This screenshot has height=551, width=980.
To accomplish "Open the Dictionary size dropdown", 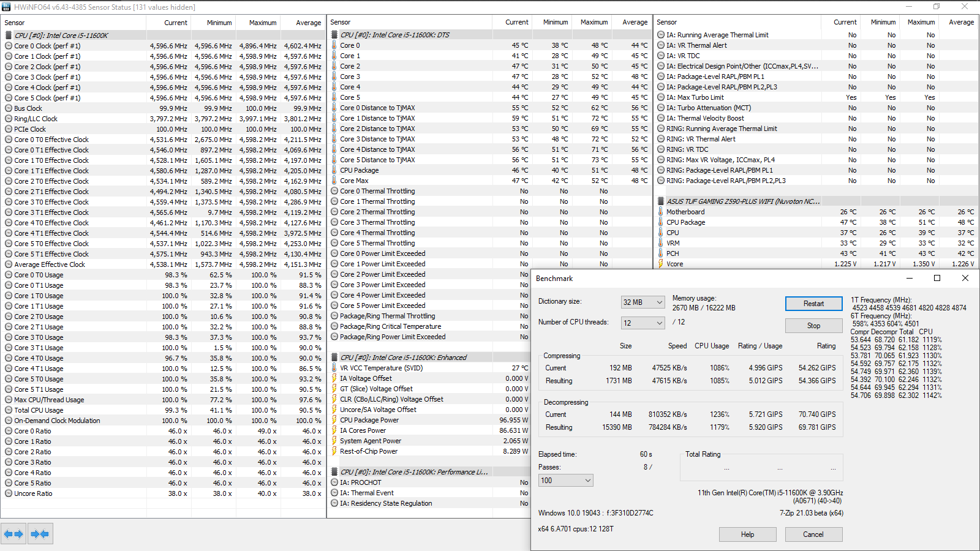I will tap(643, 302).
